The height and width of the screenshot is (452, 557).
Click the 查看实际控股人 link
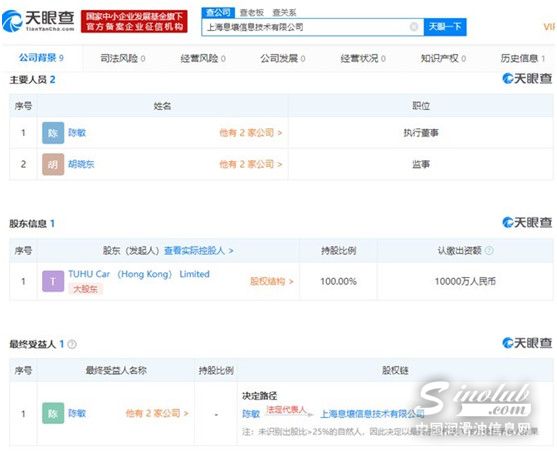click(x=199, y=251)
